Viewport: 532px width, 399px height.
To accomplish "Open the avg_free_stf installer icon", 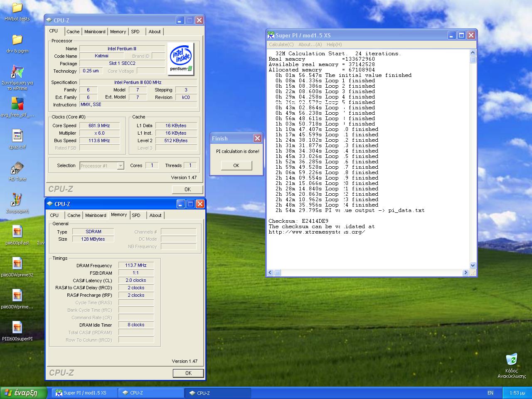I will pyautogui.click(x=17, y=104).
